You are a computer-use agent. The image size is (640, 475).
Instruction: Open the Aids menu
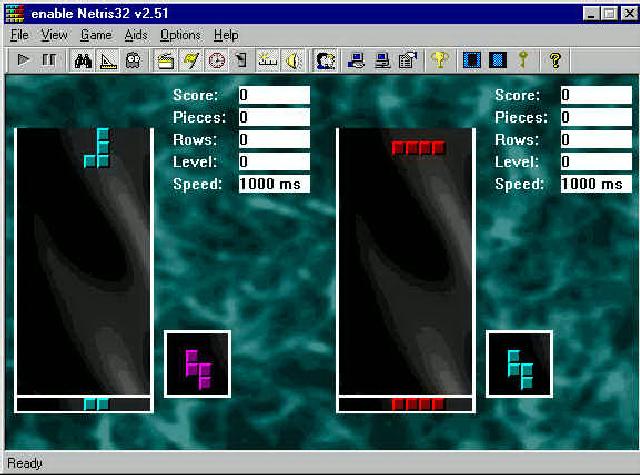pos(136,35)
